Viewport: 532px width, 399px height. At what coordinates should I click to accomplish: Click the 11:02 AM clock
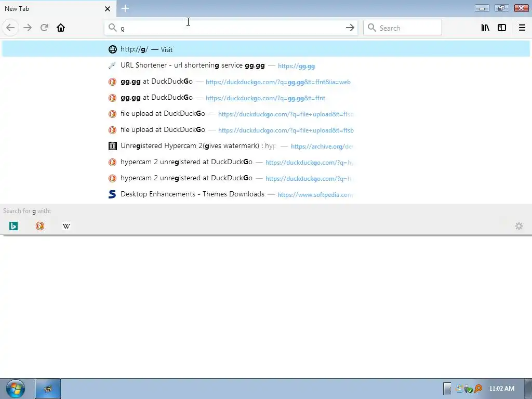click(x=501, y=389)
